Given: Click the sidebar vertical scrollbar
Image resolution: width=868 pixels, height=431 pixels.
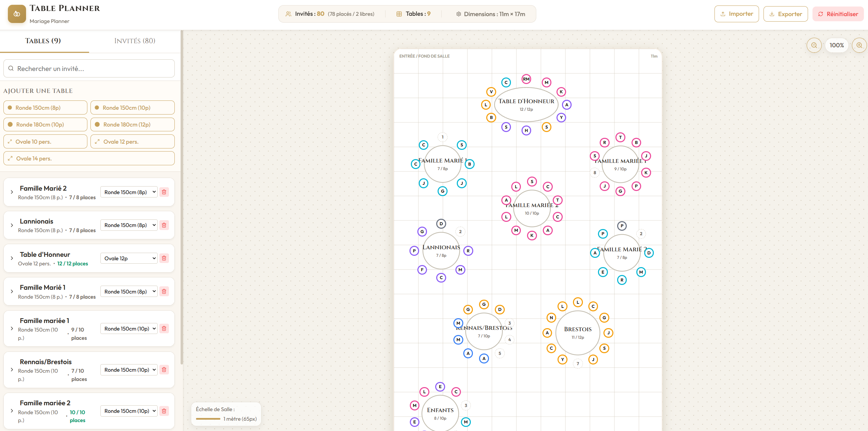Looking at the screenshot, I should pyautogui.click(x=182, y=197).
